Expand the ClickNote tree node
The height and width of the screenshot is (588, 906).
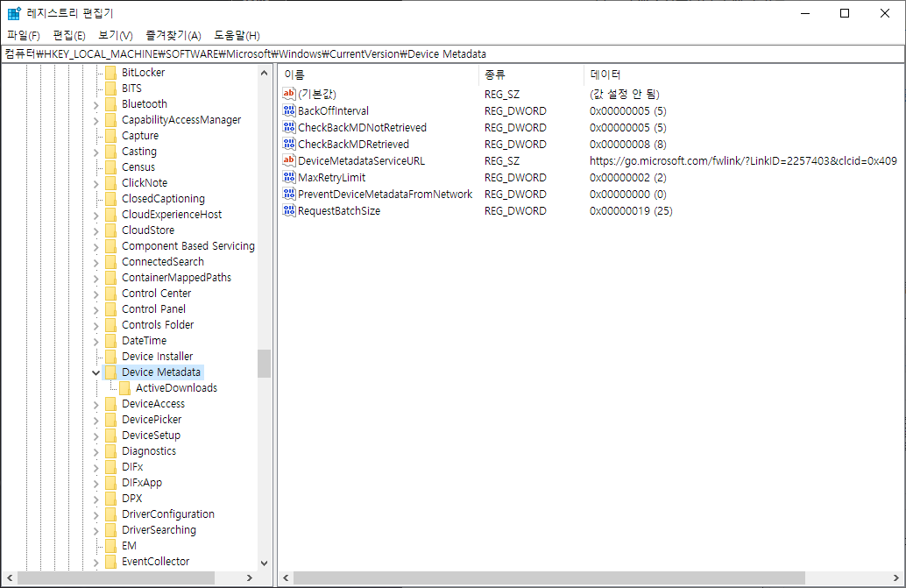[x=96, y=183]
